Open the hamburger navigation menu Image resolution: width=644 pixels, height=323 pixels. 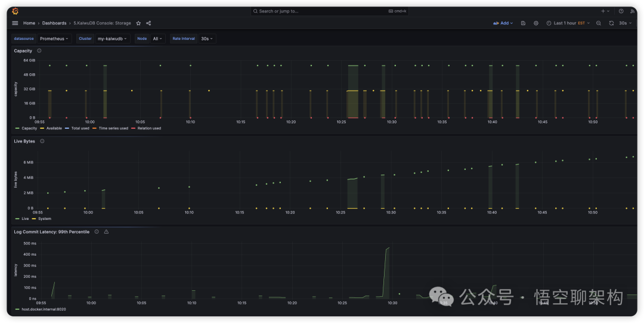click(15, 23)
